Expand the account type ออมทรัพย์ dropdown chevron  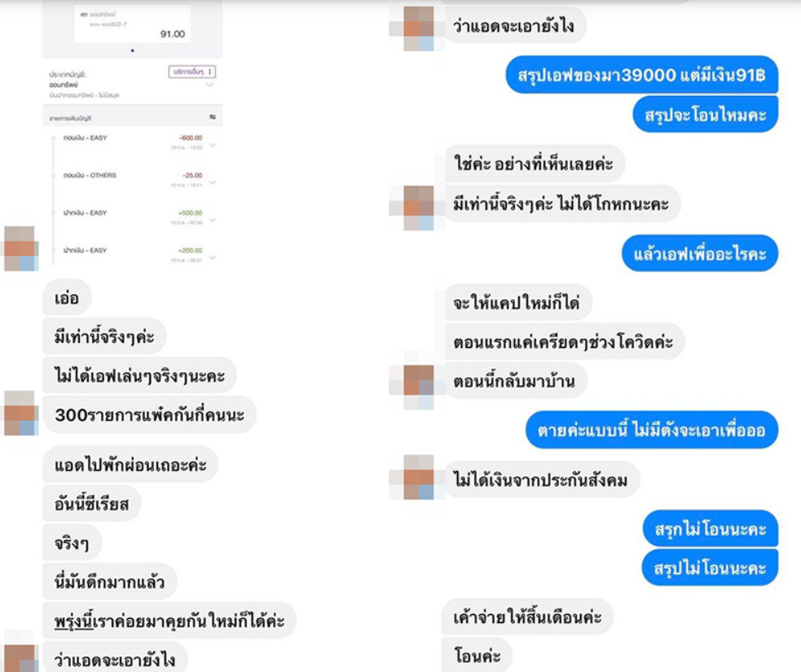[x=209, y=85]
